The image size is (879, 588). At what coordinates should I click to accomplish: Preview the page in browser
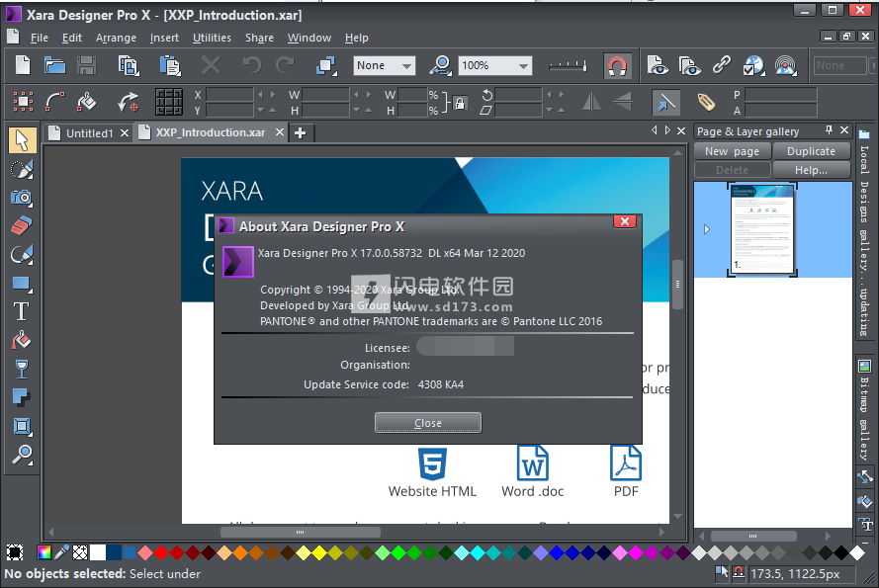click(x=657, y=65)
